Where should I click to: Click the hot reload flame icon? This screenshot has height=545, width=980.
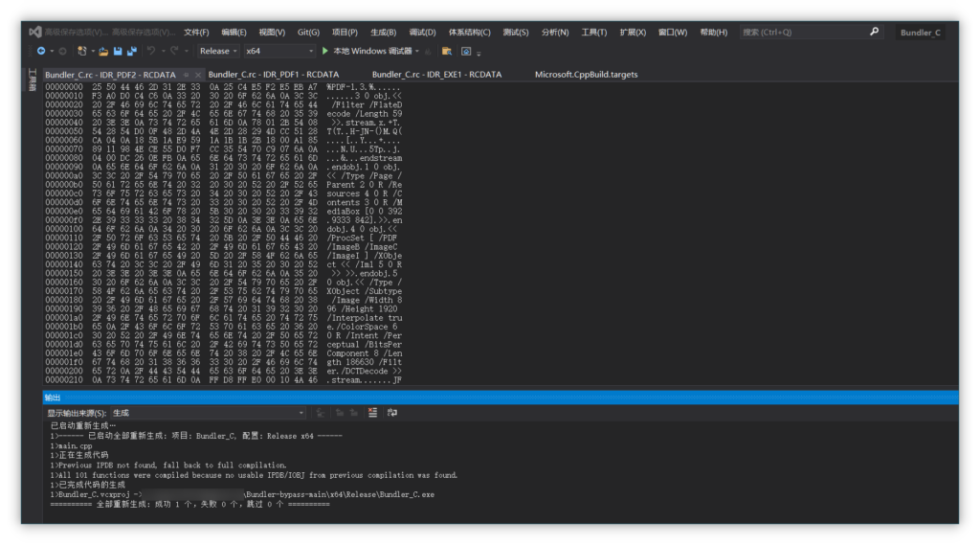coord(428,52)
